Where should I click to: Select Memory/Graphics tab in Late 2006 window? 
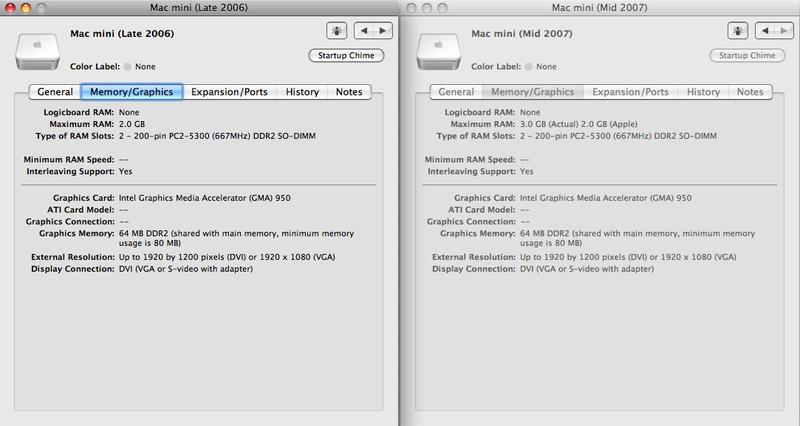point(132,92)
